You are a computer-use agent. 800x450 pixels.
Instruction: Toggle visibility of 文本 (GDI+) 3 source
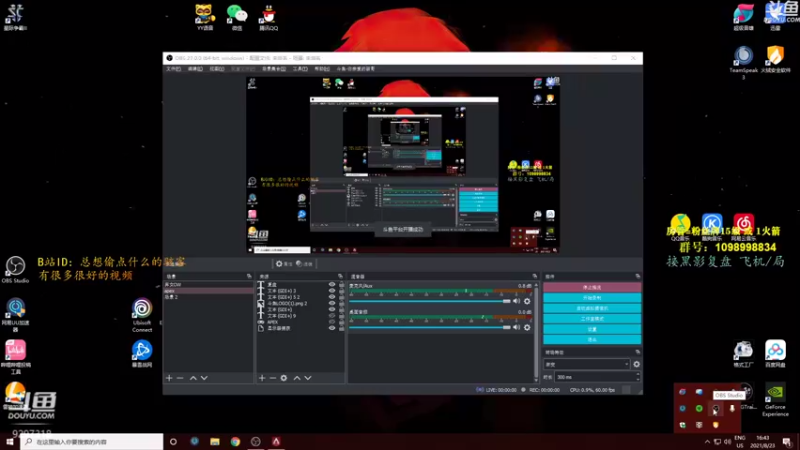pyautogui.click(x=332, y=291)
